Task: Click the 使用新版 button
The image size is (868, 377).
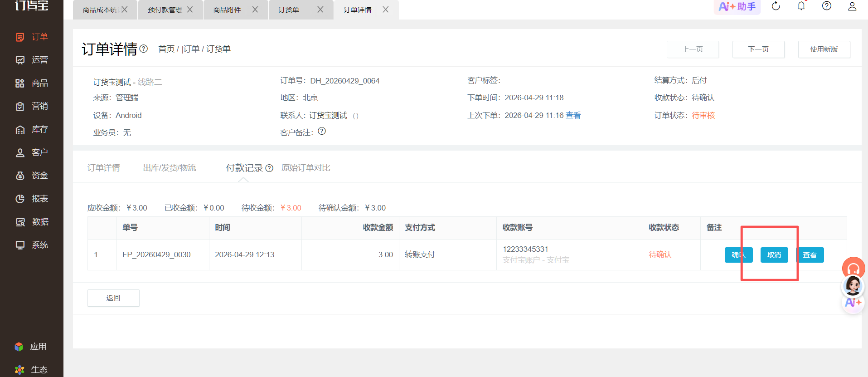Action: [824, 49]
